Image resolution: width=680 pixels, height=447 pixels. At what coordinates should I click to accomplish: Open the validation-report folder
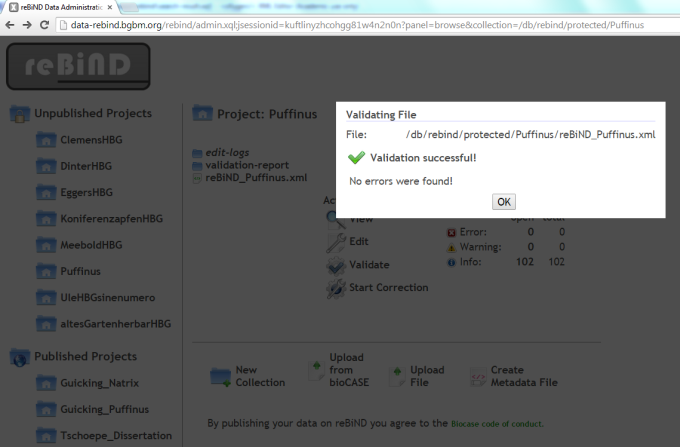(246, 165)
